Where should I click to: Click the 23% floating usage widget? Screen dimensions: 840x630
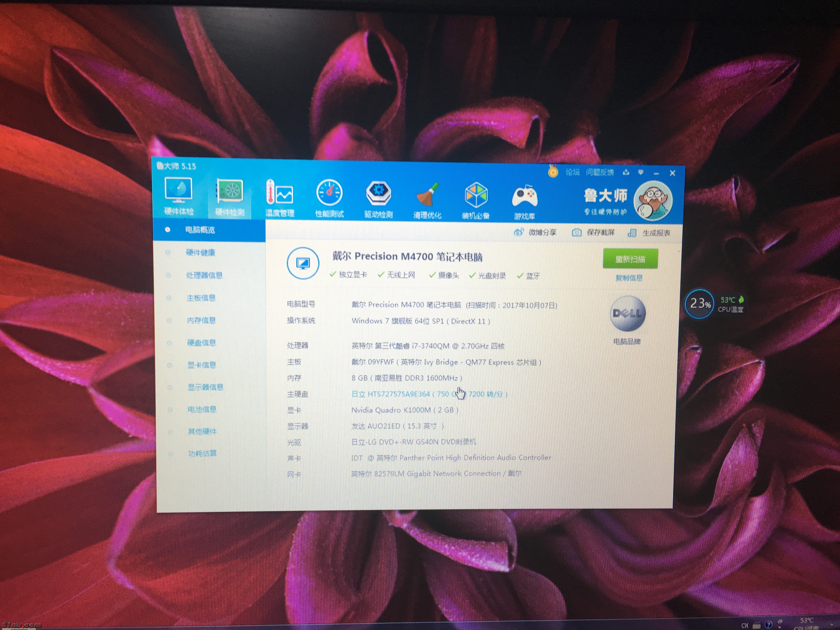coord(700,303)
